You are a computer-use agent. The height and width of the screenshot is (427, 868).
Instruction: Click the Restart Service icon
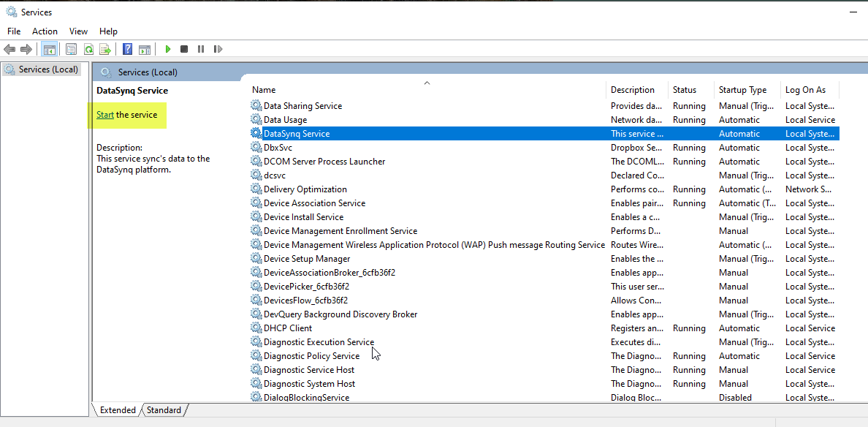(x=218, y=49)
